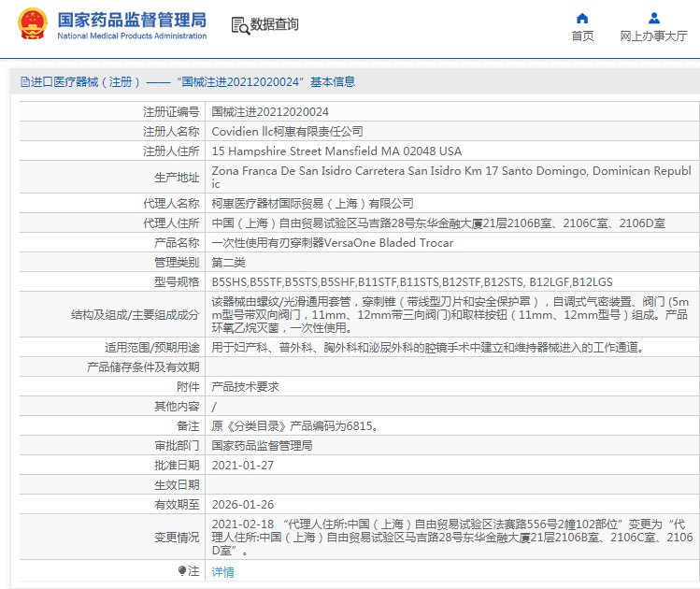Click the 附件 row label

coord(188,387)
